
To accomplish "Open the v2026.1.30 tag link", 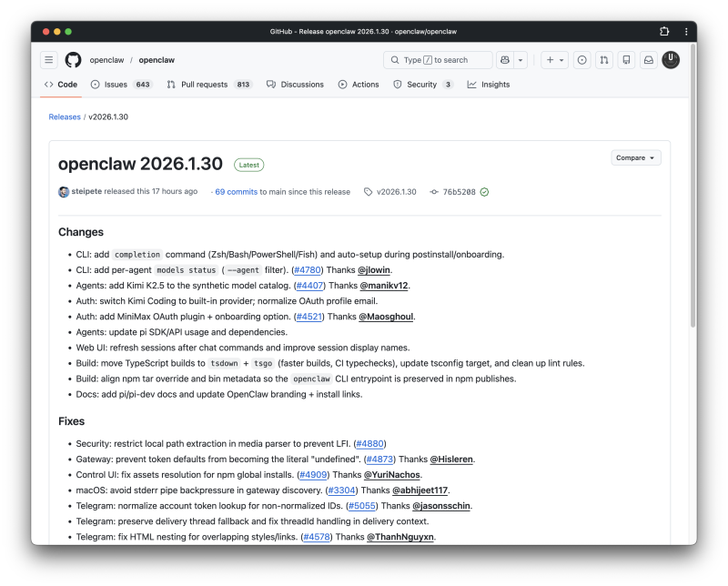I will click(x=397, y=192).
